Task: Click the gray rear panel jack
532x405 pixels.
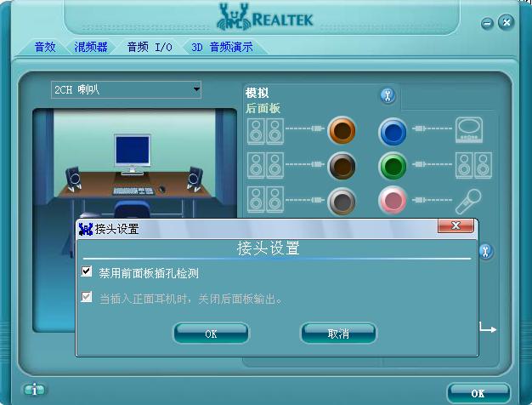Action: [x=342, y=201]
